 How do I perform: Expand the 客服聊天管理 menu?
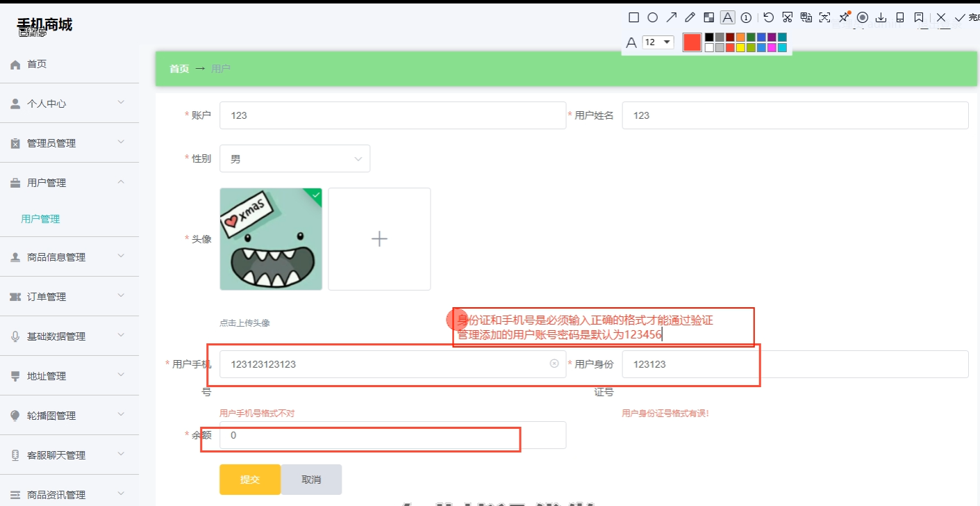coord(69,455)
